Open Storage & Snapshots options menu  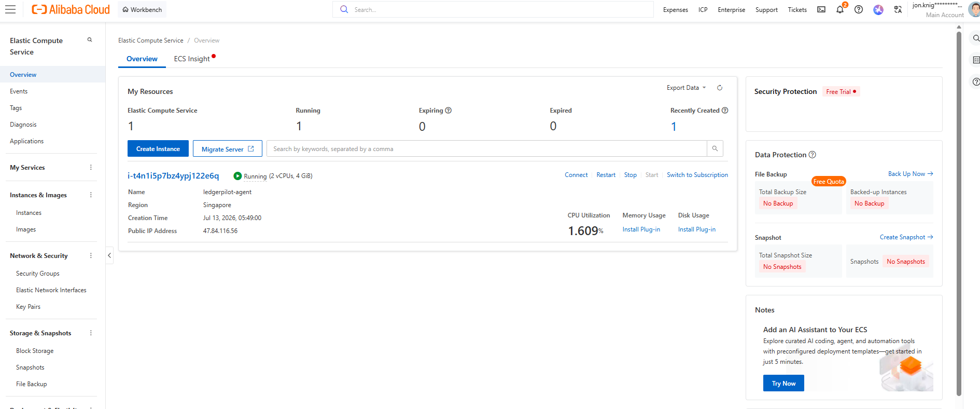point(91,333)
